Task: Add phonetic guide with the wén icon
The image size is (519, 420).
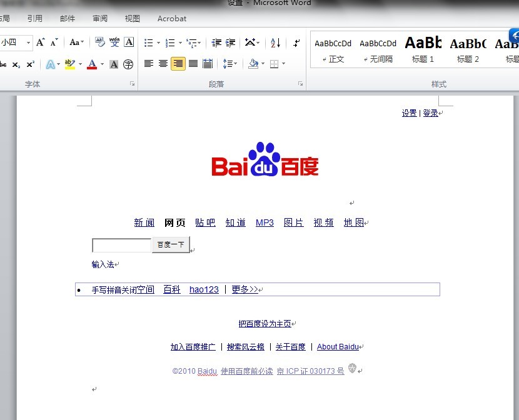Action: (114, 42)
